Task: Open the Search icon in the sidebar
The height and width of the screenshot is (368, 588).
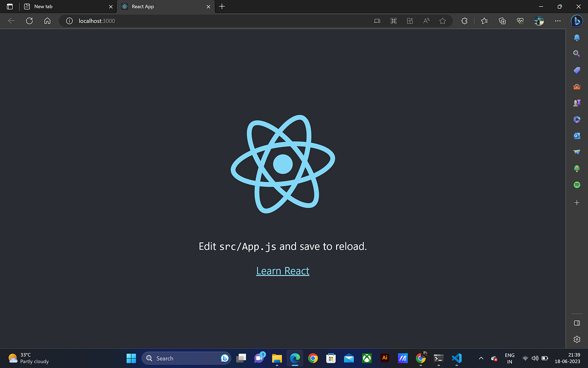Action: click(x=576, y=53)
